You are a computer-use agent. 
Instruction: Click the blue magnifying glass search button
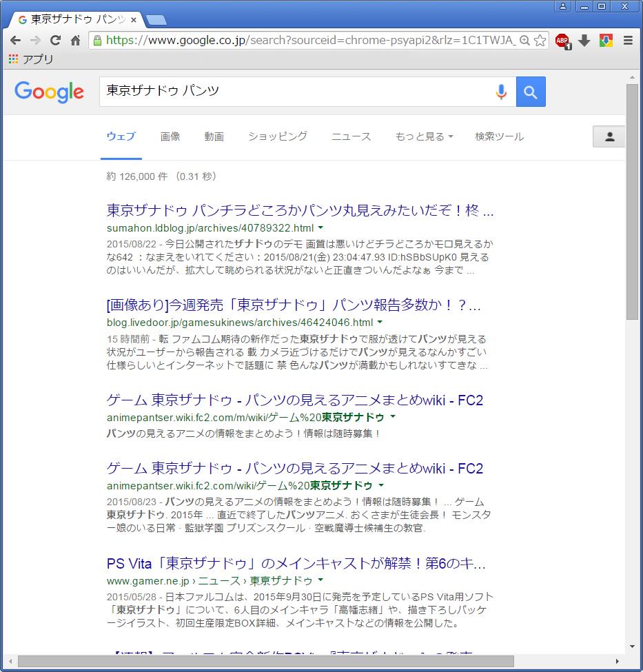tap(531, 92)
